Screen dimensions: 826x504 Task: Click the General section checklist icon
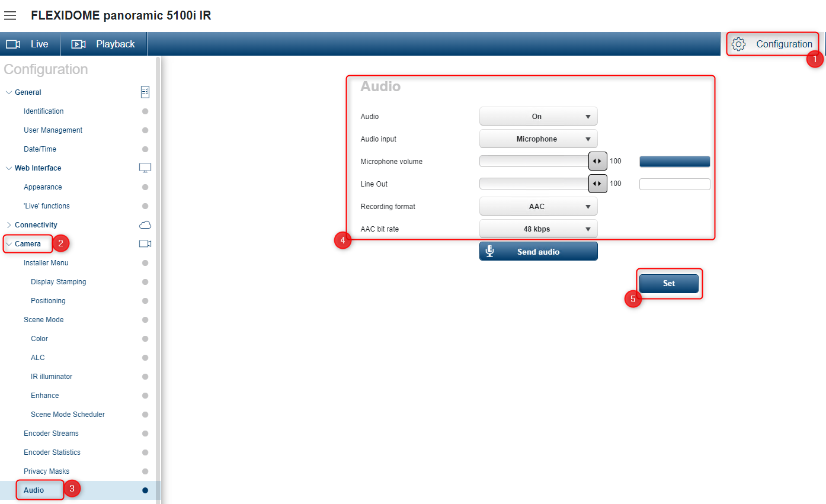point(145,92)
